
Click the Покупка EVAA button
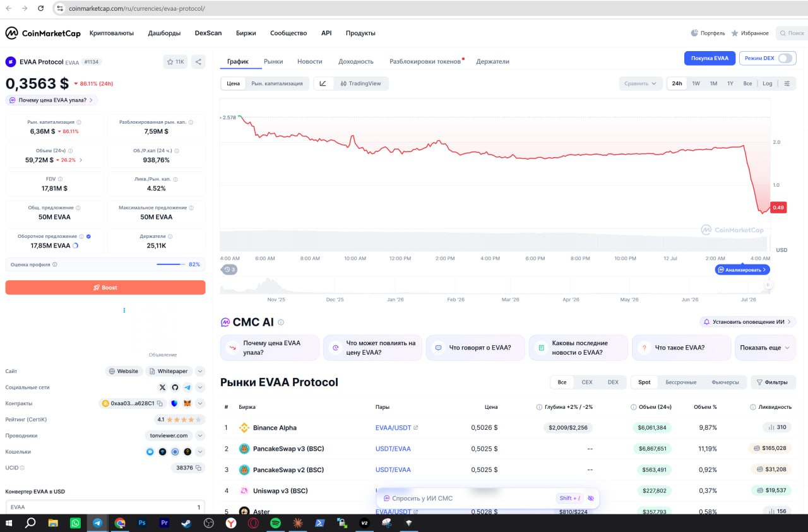710,58
